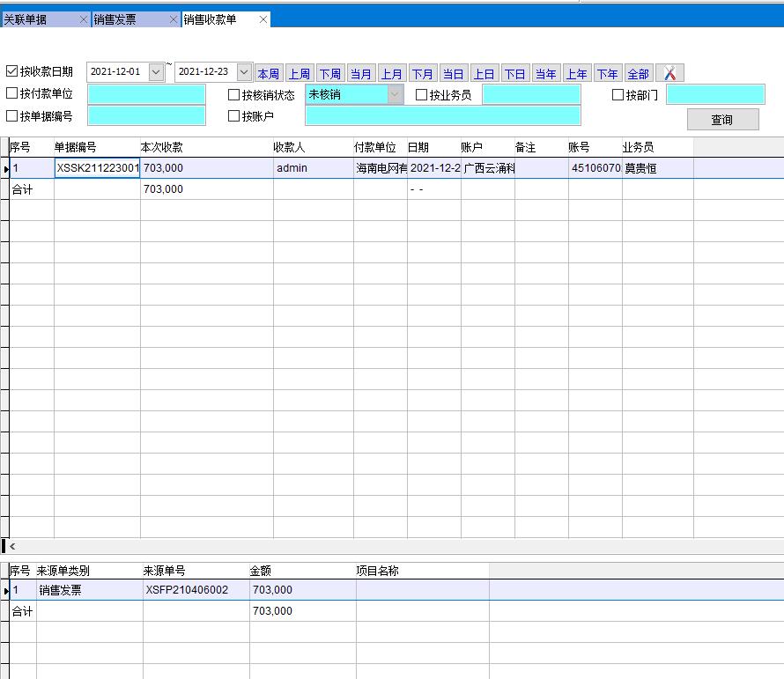Enable the 按付款单位 checkbox
Viewport: 784px width, 679px height.
tap(12, 93)
